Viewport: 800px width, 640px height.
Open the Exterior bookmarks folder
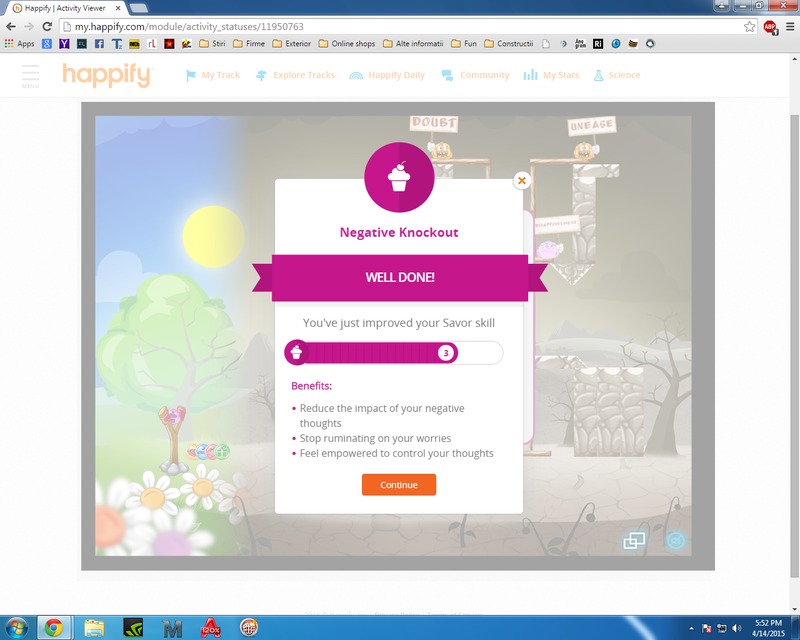point(291,44)
